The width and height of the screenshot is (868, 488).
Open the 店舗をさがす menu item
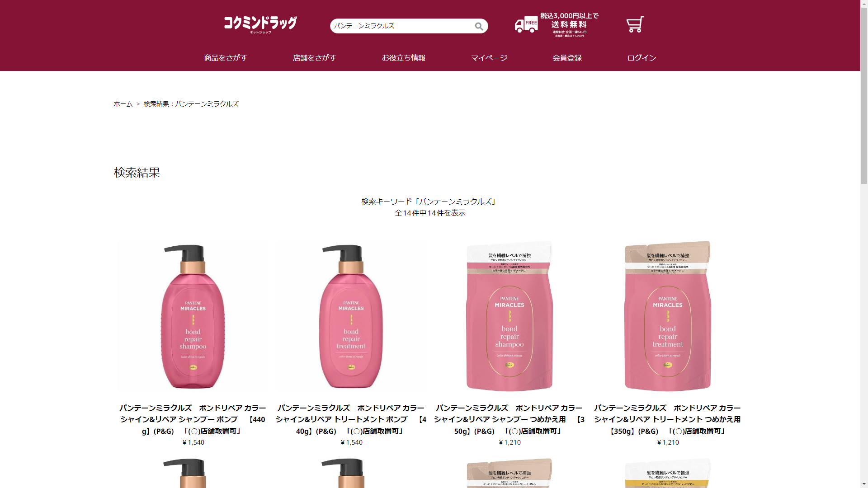(315, 58)
